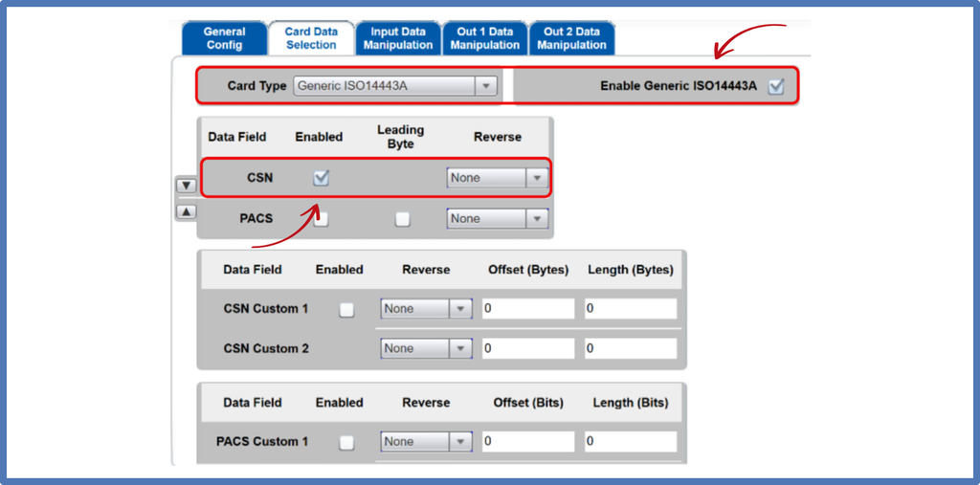Click PACS Custom 1 Length (Bits) field
The height and width of the screenshot is (485, 980).
click(631, 442)
